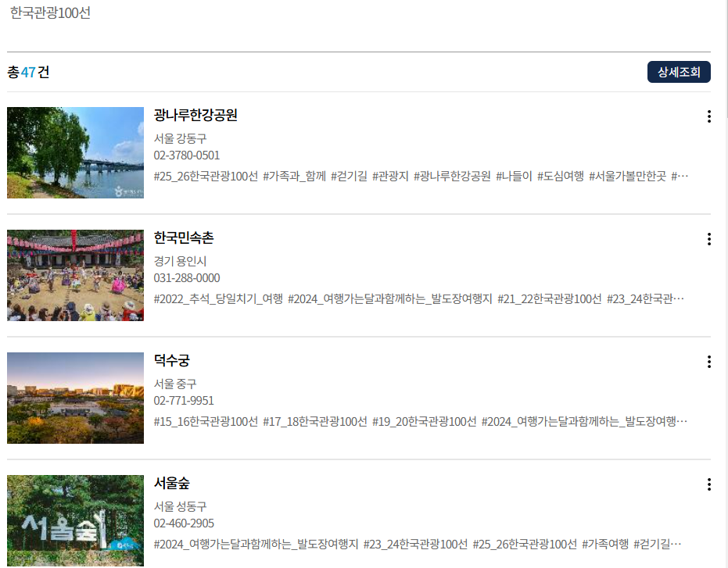The height and width of the screenshot is (568, 728).
Task: Open the kebab menu for 광나루한강공원
Action: [709, 116]
